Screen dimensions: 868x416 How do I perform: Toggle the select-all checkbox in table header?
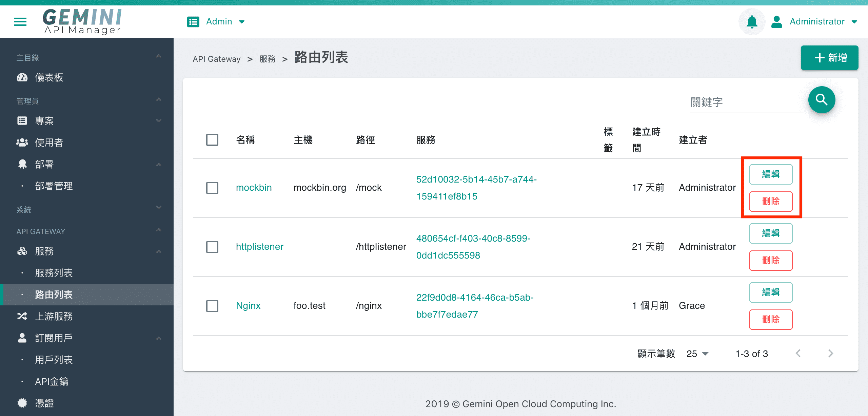(x=212, y=140)
